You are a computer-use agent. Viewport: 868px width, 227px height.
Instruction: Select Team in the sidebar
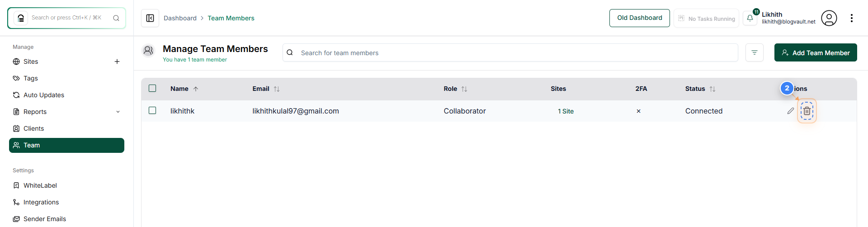point(66,145)
